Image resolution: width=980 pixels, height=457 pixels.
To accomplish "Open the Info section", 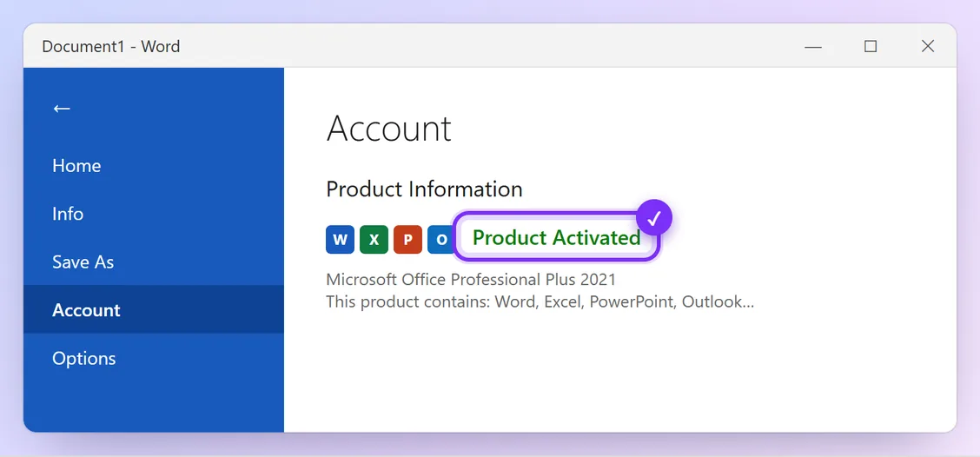I will click(154, 214).
